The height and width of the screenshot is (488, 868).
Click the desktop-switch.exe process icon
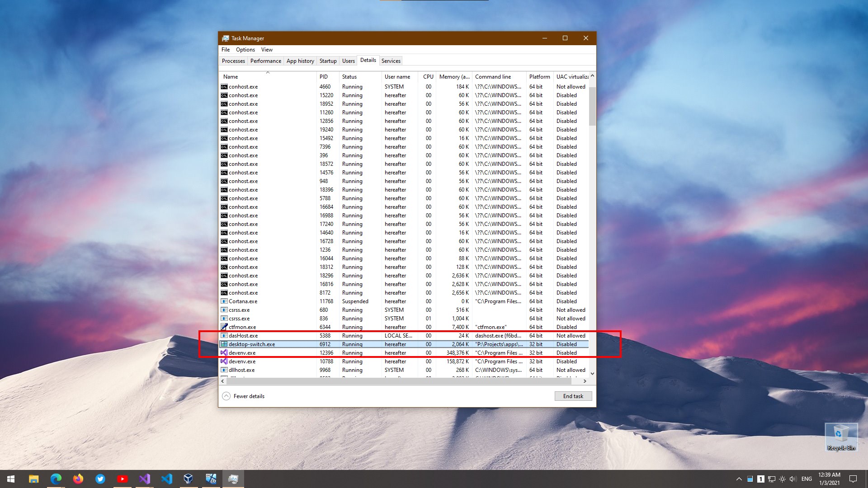(x=224, y=344)
